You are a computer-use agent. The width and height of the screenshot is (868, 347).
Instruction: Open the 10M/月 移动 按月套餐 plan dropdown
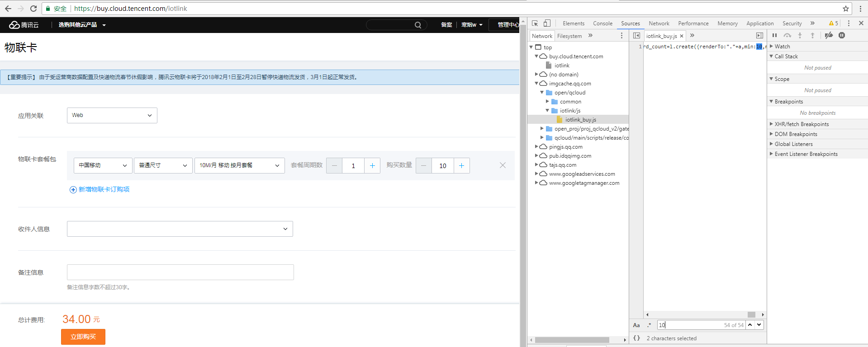point(240,165)
